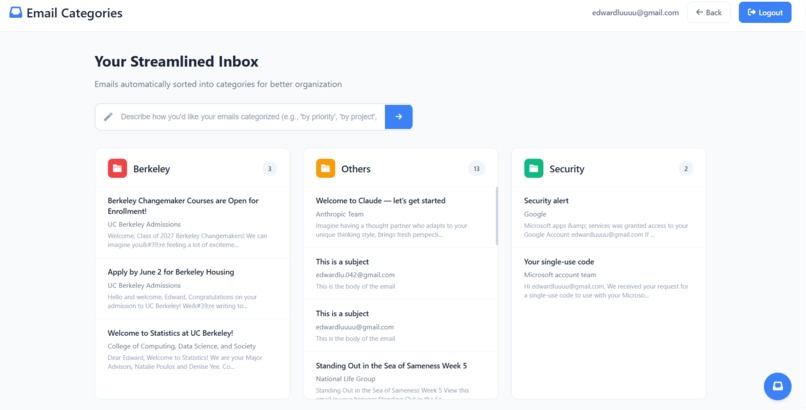806x410 pixels.
Task: Submit categorization with the blue arrow button
Action: pos(399,117)
